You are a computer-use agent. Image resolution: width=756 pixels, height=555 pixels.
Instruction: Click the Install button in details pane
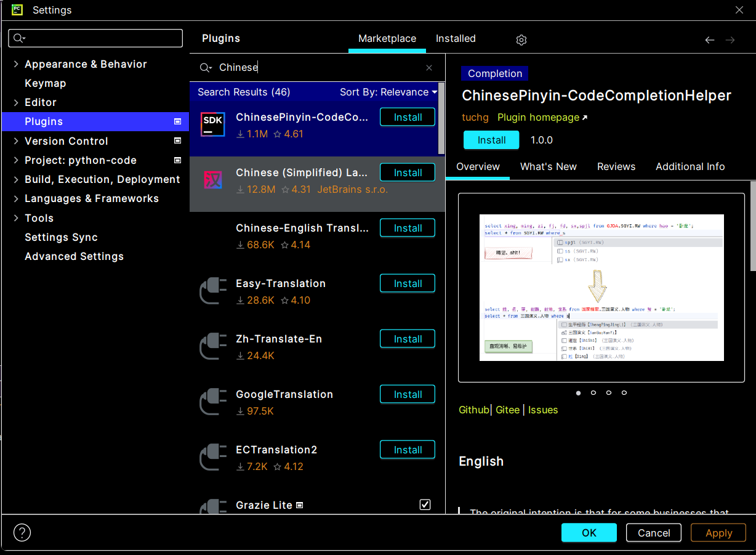click(x=491, y=140)
